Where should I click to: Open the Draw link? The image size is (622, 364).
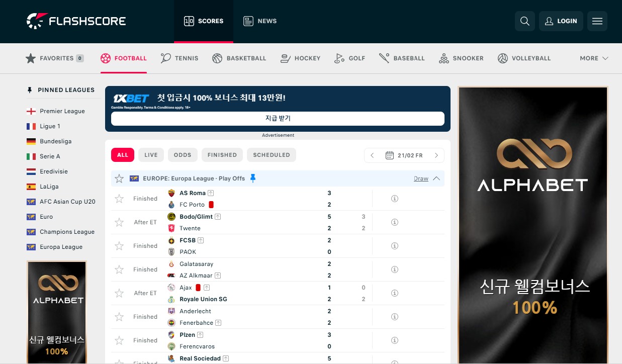421,178
